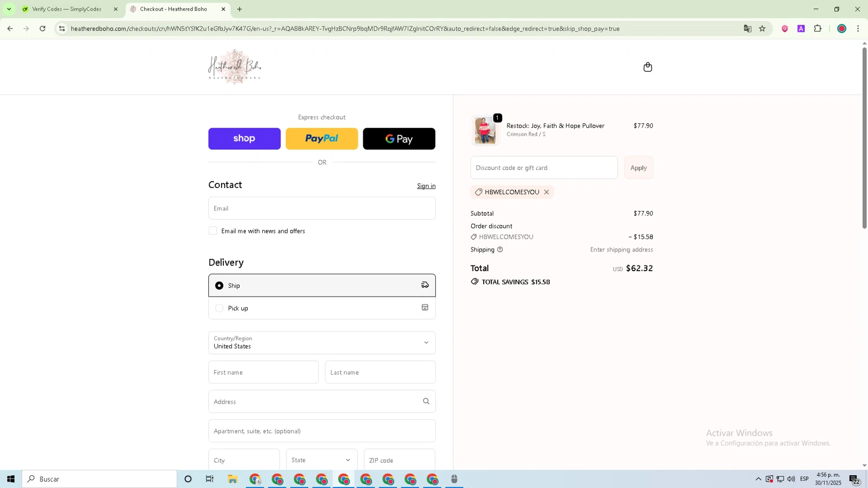Screen dimensions: 868x488
Task: Pay with PayPal express button
Action: tap(322, 139)
